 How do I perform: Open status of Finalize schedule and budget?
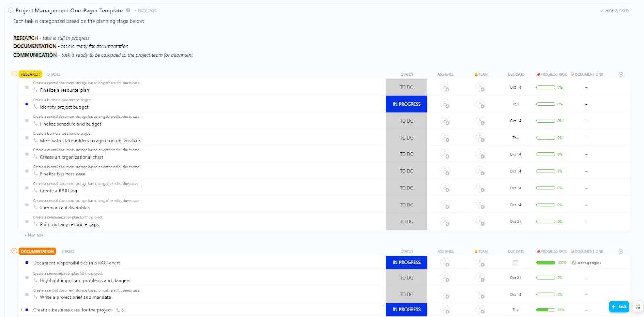[x=407, y=121]
